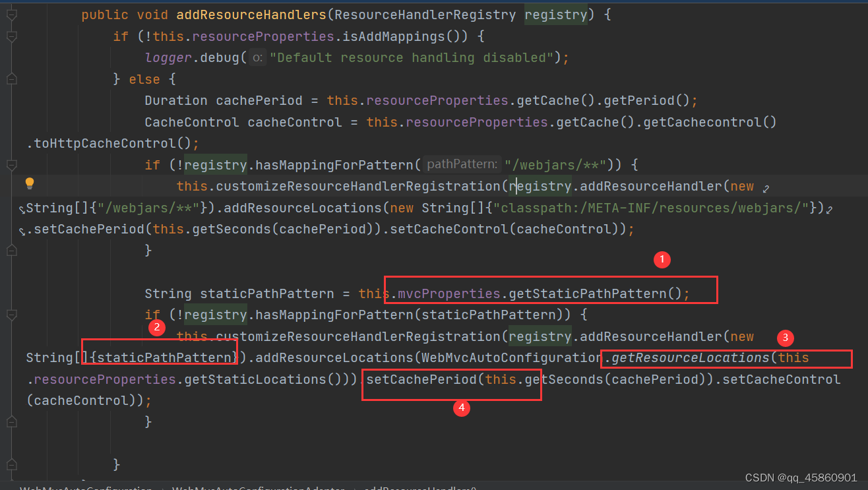Click the "Default resource handling disabled" string
868x490 pixels.
click(412, 57)
